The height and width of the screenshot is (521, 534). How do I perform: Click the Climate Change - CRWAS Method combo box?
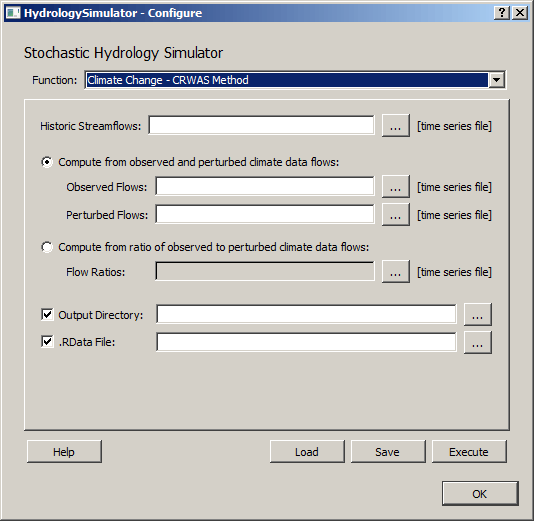tap(295, 80)
